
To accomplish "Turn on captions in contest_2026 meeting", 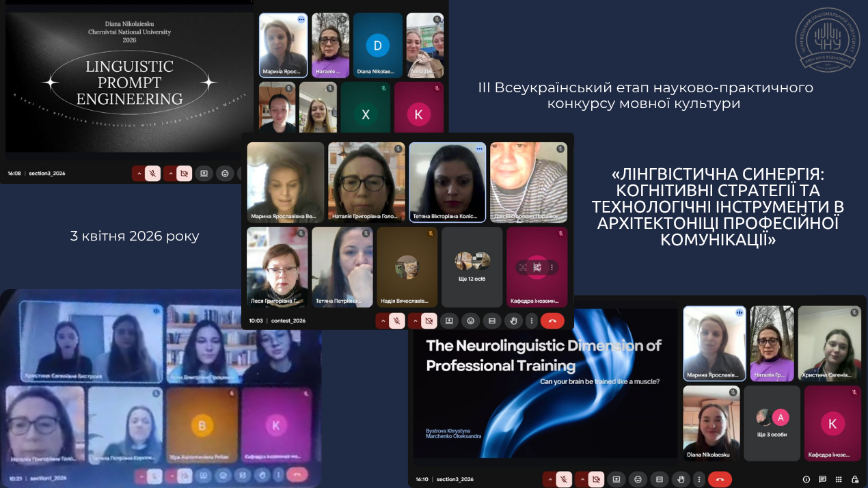I will coord(491,320).
